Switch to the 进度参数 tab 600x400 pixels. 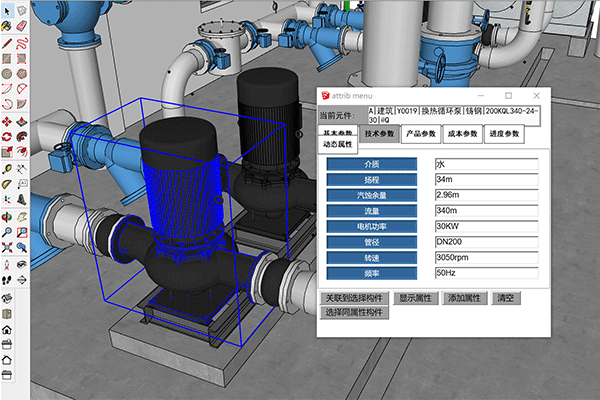[504, 134]
